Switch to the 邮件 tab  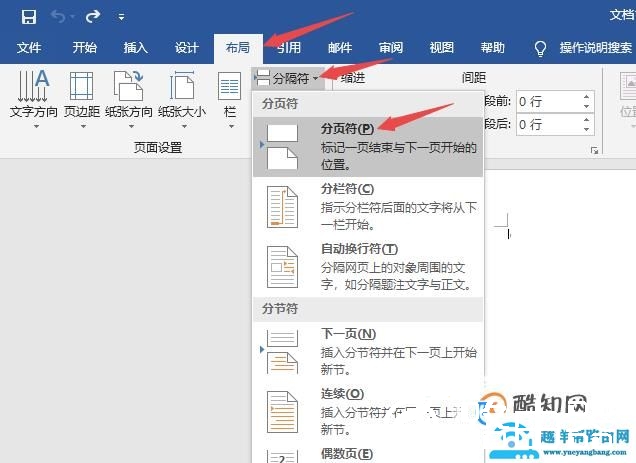(x=340, y=48)
